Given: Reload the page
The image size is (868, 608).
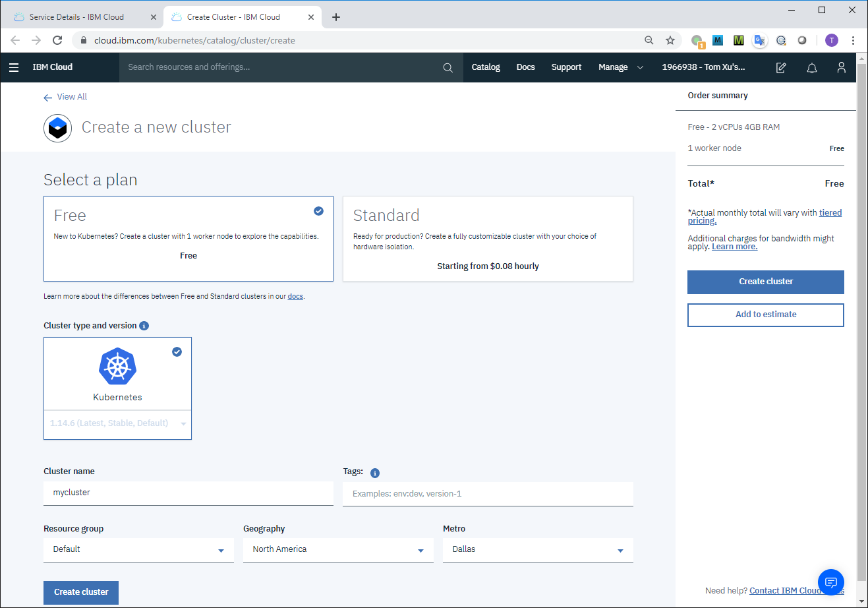Looking at the screenshot, I should (x=57, y=40).
